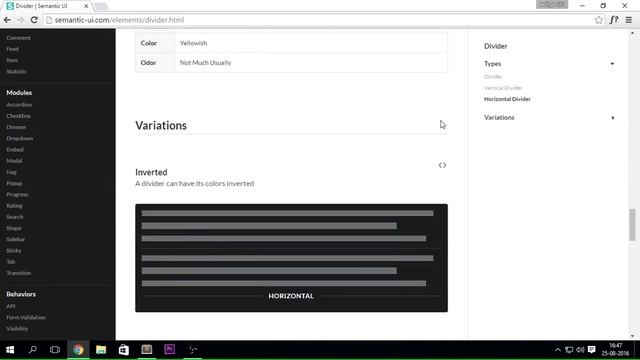Open Comment in left navigation
This screenshot has height=360, width=640.
pyautogui.click(x=18, y=38)
